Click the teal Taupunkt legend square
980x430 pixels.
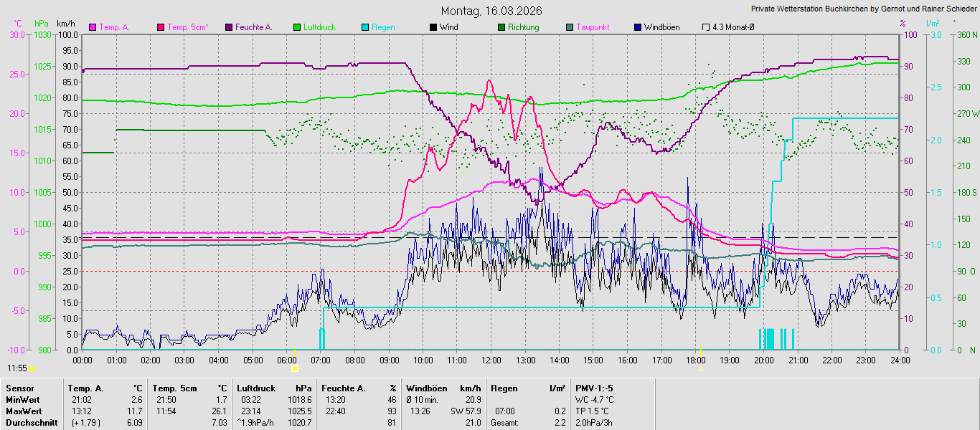pos(570,27)
